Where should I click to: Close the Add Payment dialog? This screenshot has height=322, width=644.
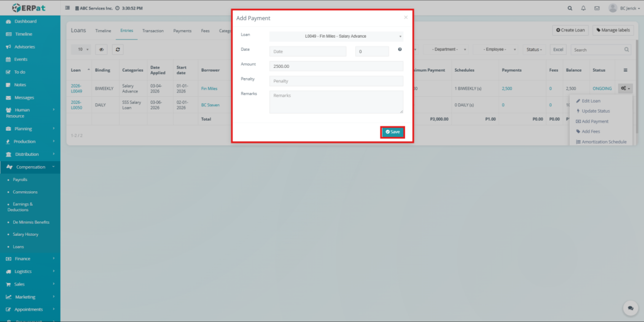coord(406,17)
